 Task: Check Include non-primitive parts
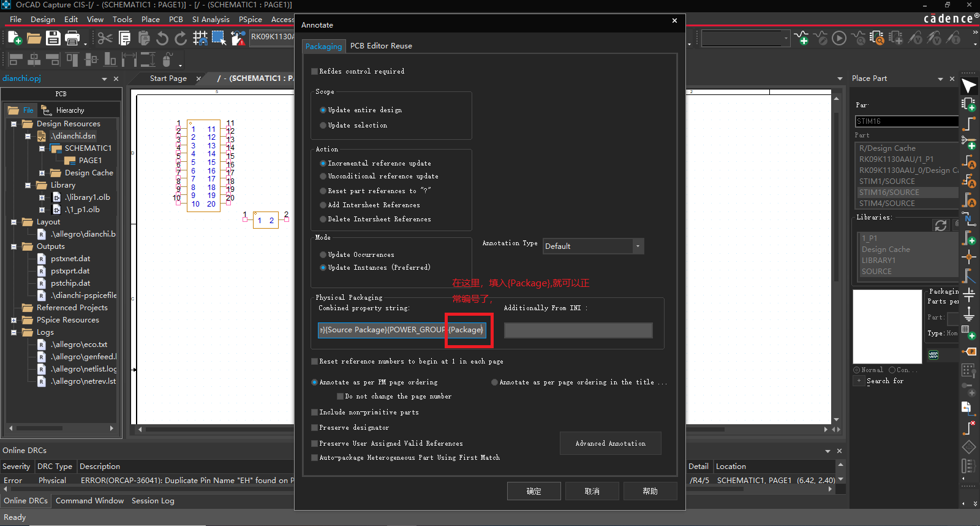[x=314, y=412]
